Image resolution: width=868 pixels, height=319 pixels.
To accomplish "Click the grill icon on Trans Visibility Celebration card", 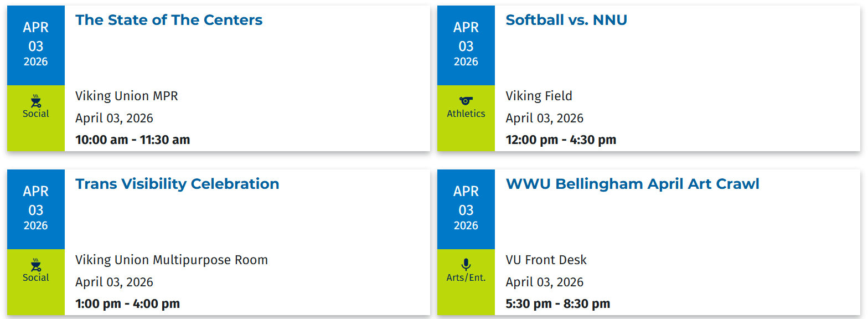I will tap(36, 265).
